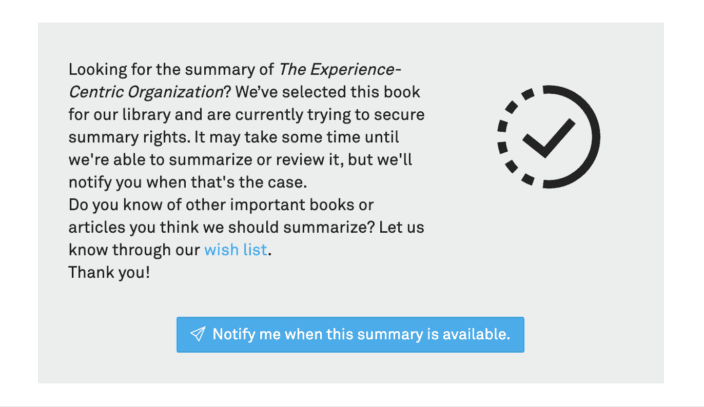Click 'We've selected this book' phrase
This screenshot has width=704, height=407.
point(327,92)
